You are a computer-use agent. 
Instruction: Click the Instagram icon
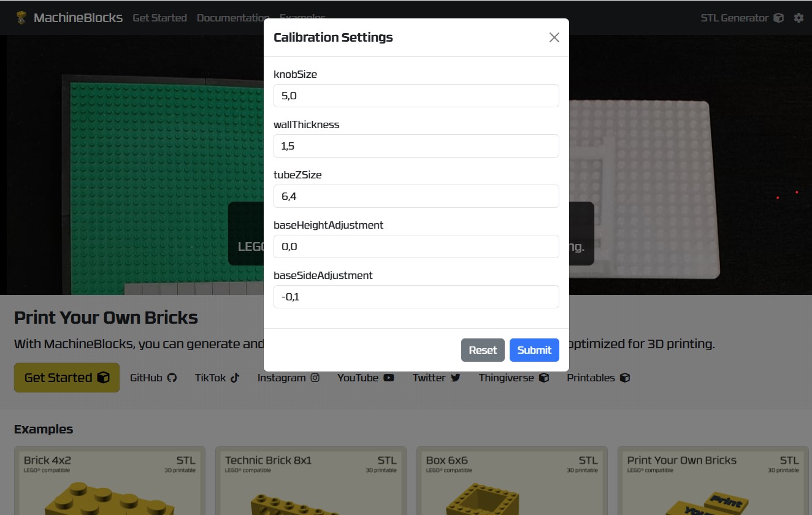click(x=315, y=378)
